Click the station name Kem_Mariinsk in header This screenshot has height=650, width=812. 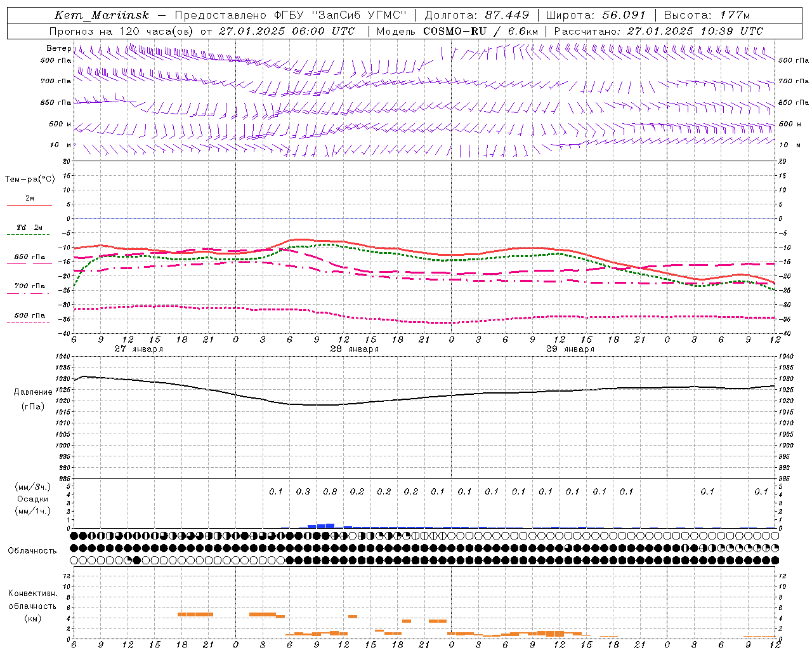pyautogui.click(x=102, y=15)
